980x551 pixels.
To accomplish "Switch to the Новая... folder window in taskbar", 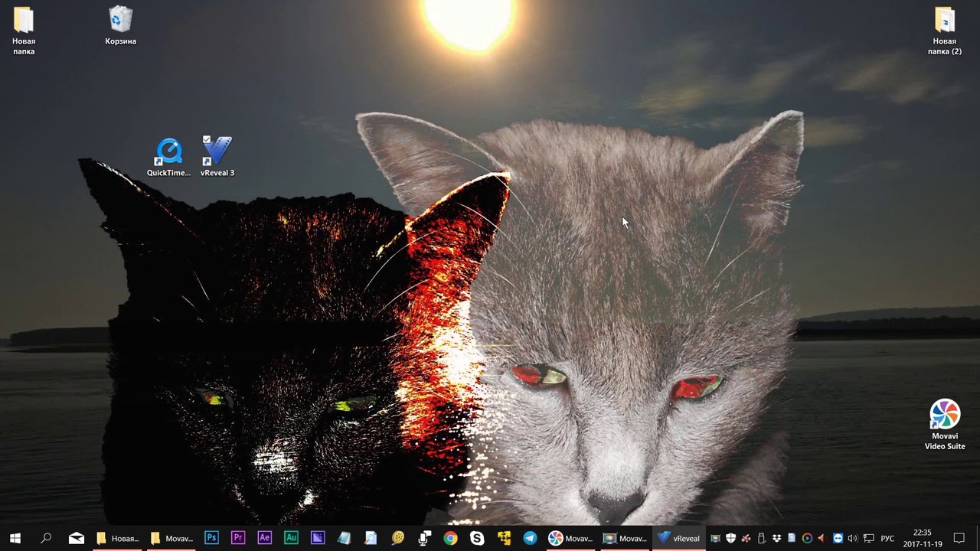I will 118,538.
